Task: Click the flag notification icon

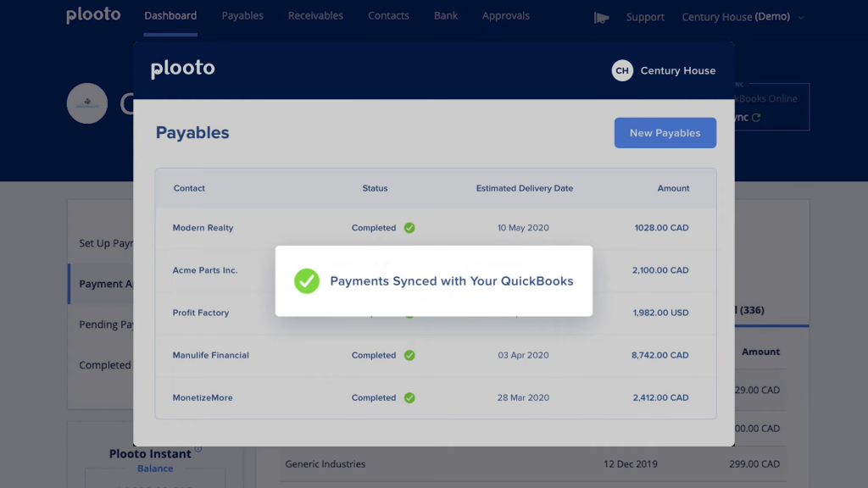Action: (x=601, y=18)
